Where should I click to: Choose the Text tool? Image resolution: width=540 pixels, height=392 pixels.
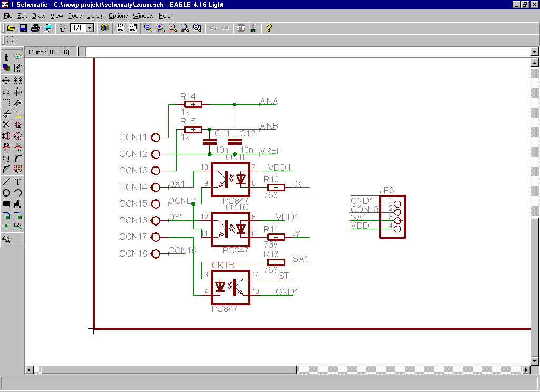point(18,181)
